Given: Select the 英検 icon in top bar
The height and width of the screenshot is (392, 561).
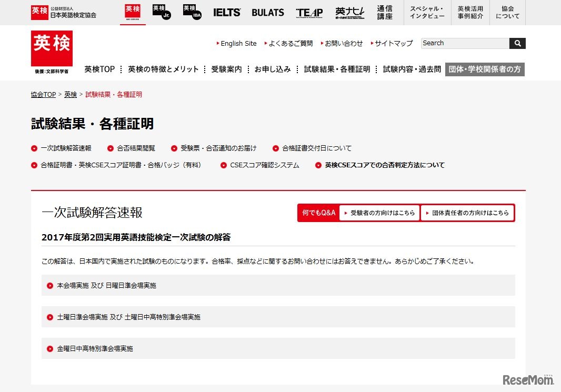Looking at the screenshot, I should [x=133, y=12].
